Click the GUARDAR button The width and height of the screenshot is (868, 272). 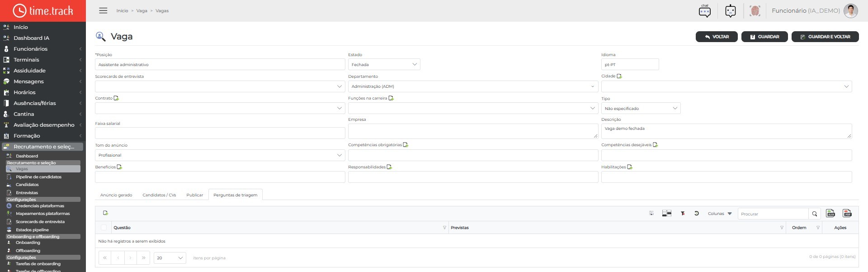coord(764,37)
